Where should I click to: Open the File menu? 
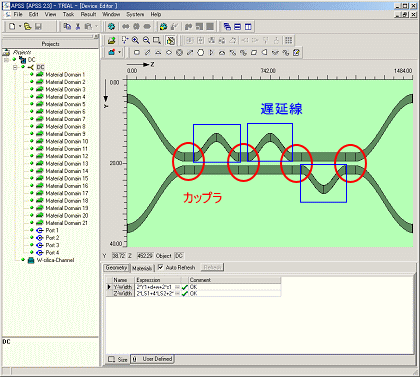tap(18, 14)
